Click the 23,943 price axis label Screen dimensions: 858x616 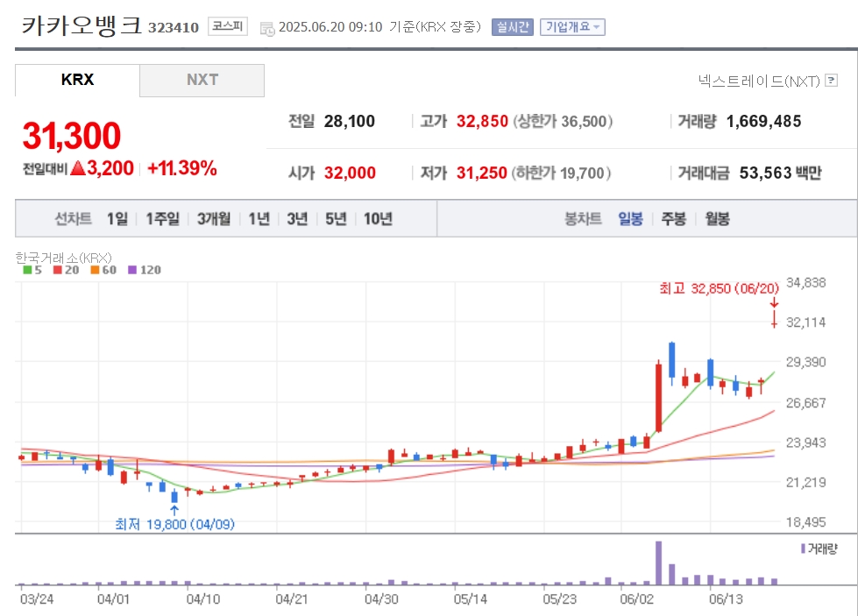(x=805, y=443)
